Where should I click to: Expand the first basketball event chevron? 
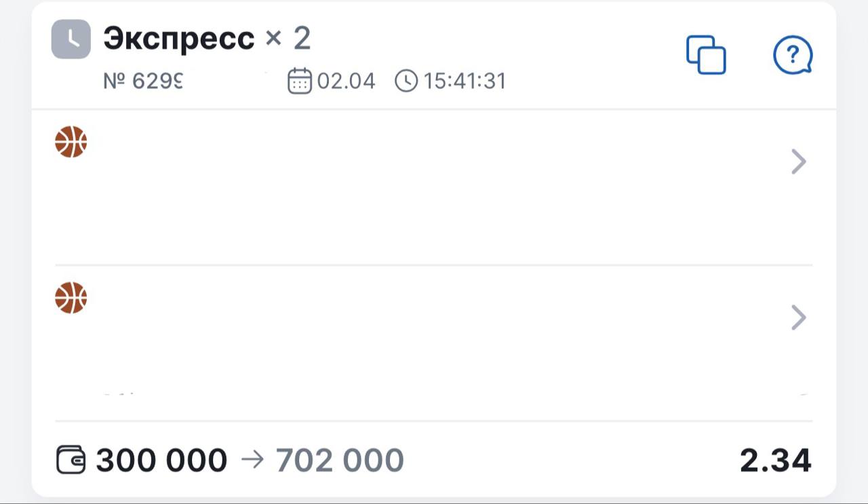click(x=799, y=162)
